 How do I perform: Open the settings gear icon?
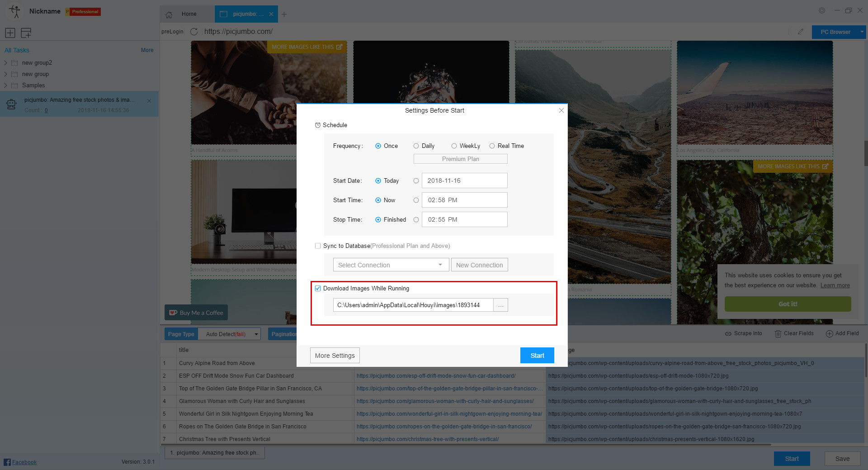pyautogui.click(x=822, y=10)
